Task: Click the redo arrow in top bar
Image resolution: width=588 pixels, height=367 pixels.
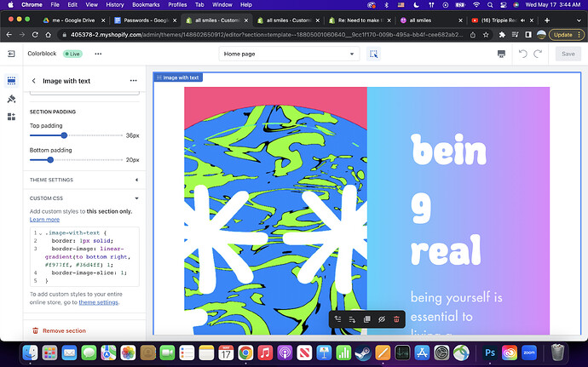Action: coord(539,54)
